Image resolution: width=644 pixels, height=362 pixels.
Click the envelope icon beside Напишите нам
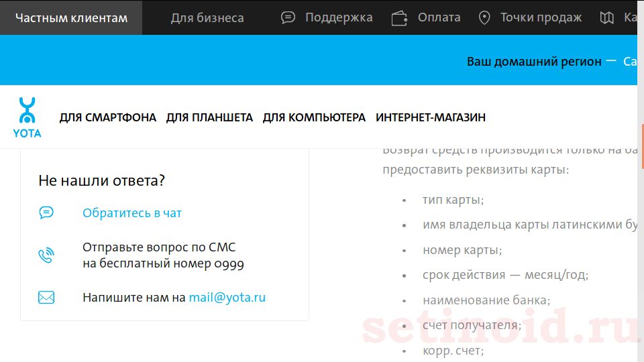(46, 297)
